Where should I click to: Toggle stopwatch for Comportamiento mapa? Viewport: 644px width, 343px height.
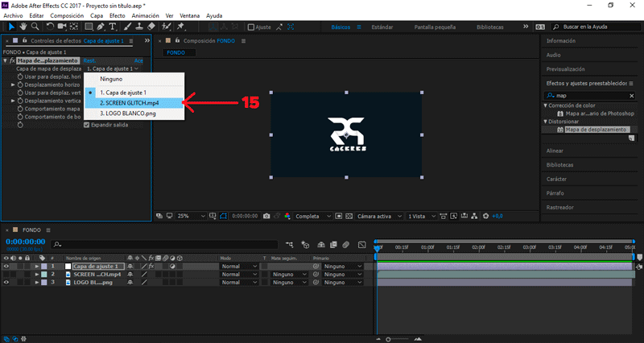tap(20, 109)
